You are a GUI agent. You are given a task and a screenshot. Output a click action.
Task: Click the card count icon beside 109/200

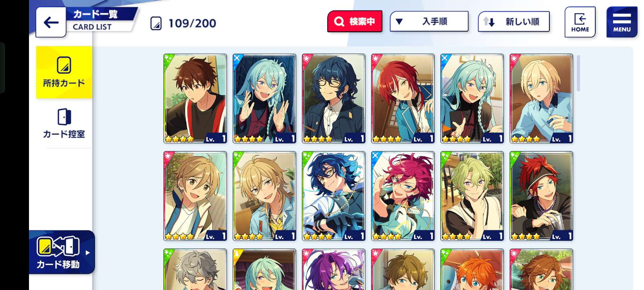(x=156, y=23)
